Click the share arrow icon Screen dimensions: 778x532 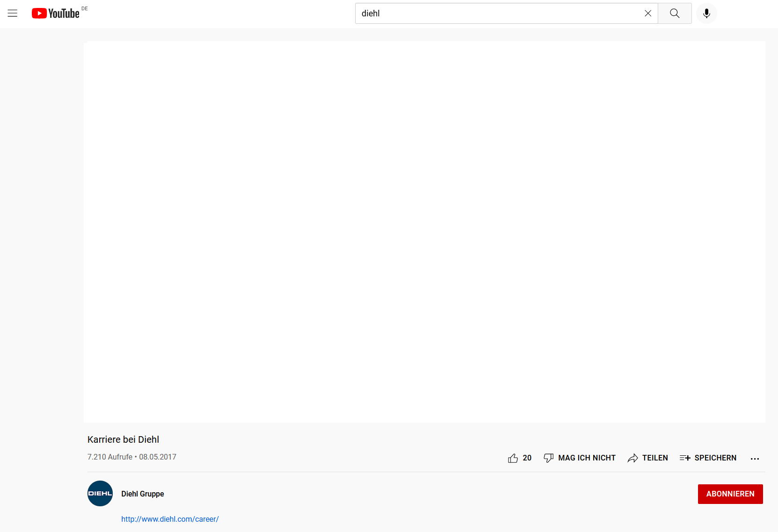(x=633, y=458)
